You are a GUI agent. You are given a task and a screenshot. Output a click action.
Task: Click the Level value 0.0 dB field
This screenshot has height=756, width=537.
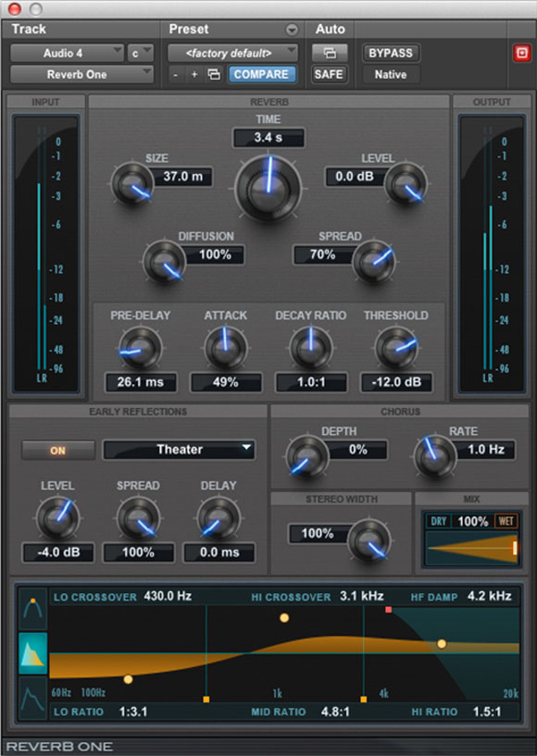point(355,177)
